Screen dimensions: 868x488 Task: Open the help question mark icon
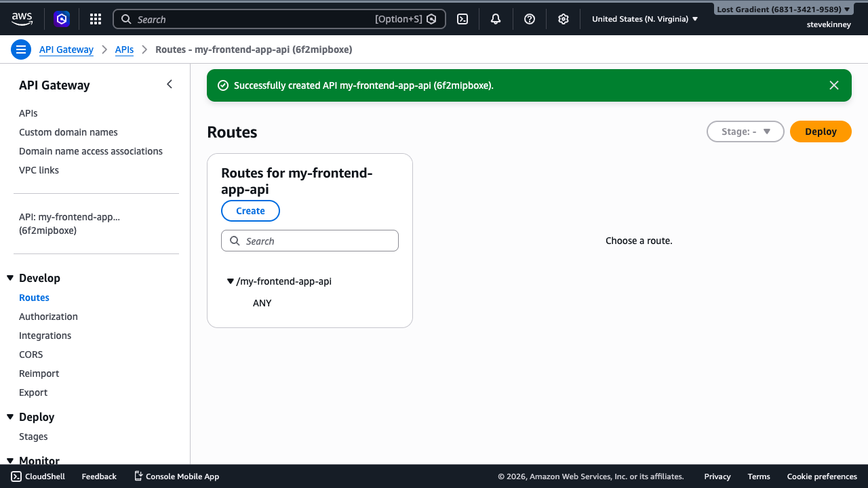point(530,19)
